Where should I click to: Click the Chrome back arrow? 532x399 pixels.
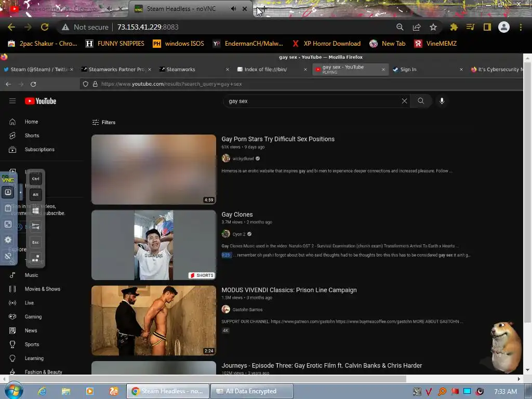(11, 27)
